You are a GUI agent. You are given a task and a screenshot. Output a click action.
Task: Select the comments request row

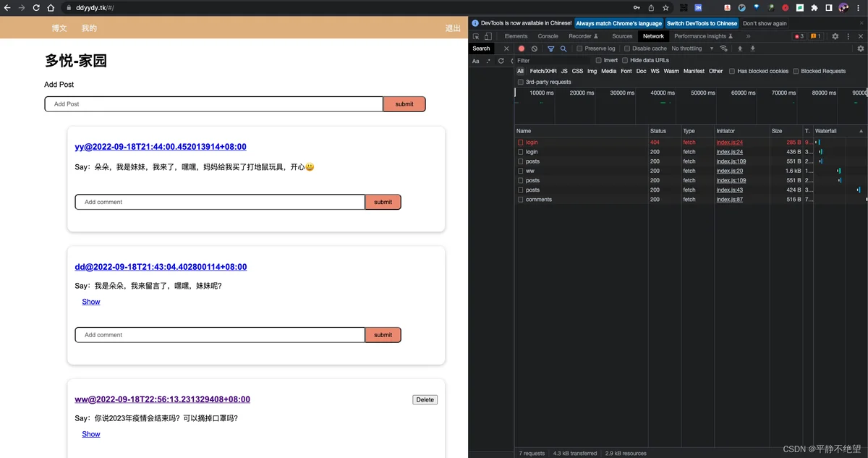click(691, 200)
